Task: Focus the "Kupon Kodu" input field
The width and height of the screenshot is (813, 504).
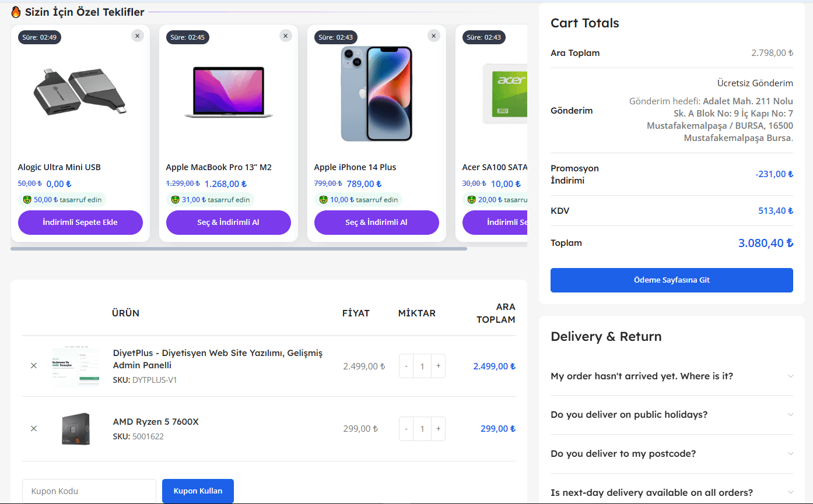Action: tap(89, 491)
